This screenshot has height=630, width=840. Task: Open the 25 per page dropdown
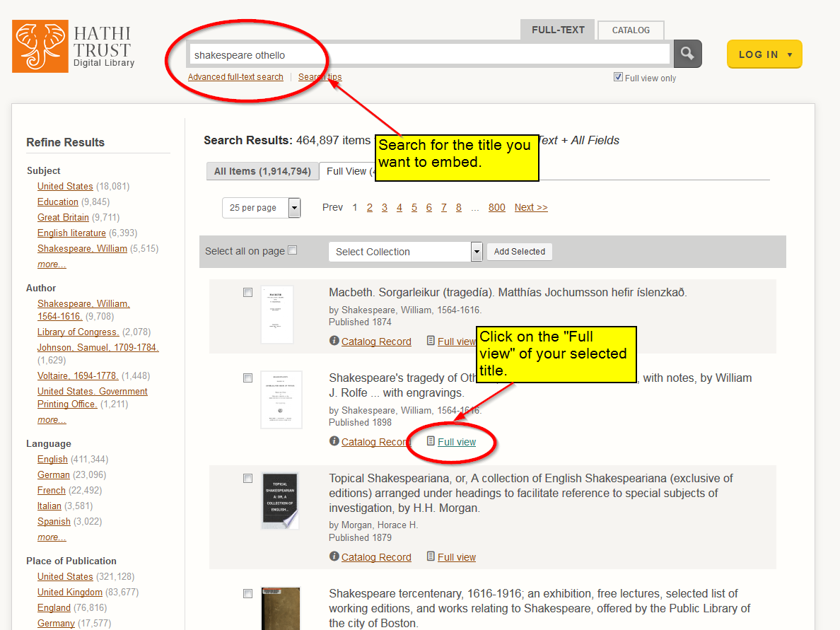[262, 208]
